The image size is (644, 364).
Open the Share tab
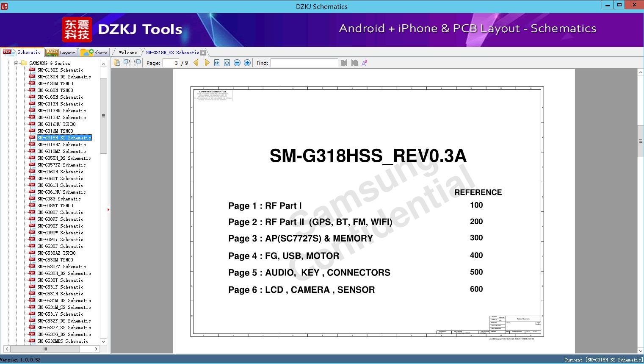pyautogui.click(x=94, y=53)
